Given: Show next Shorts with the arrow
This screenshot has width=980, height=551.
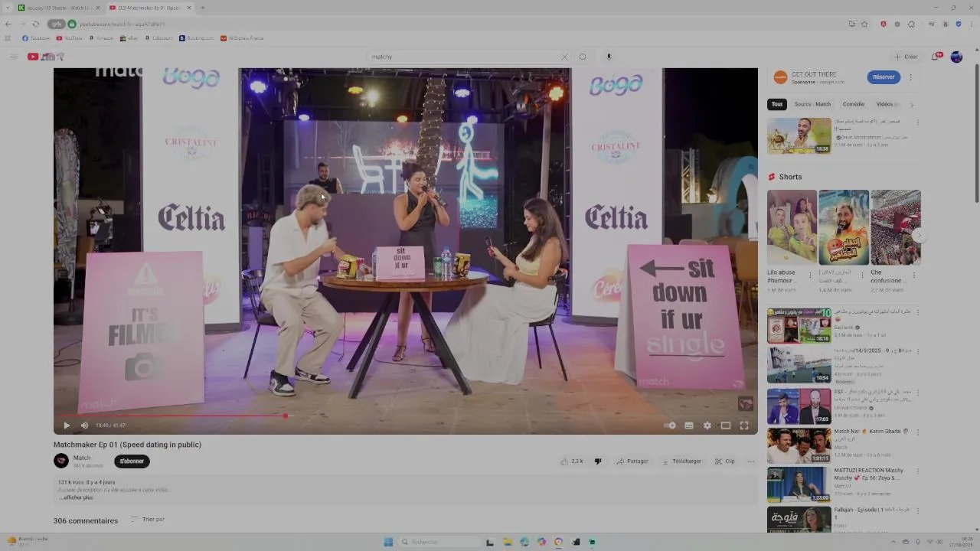Looking at the screenshot, I should [919, 236].
